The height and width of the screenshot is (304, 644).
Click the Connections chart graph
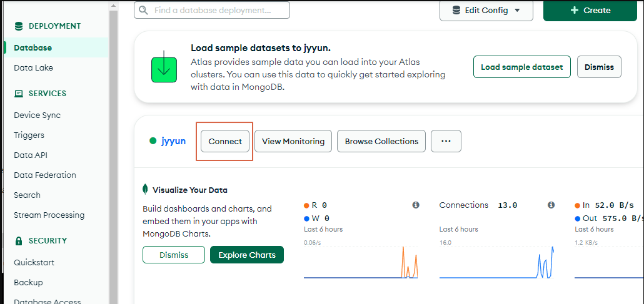(x=497, y=262)
